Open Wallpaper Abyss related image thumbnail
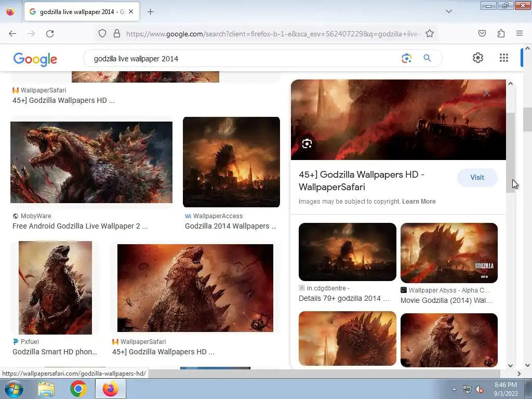Screen dimensions: 532x399 tap(449, 253)
